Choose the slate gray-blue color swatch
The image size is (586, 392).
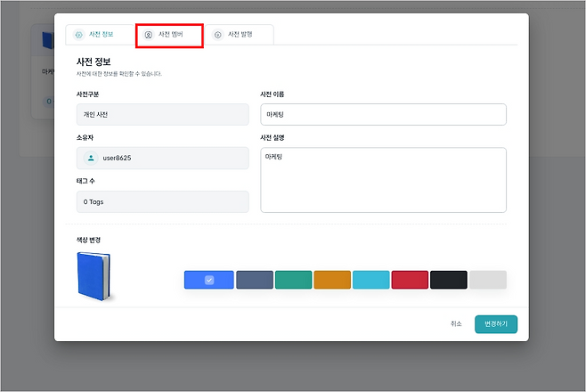(x=255, y=280)
